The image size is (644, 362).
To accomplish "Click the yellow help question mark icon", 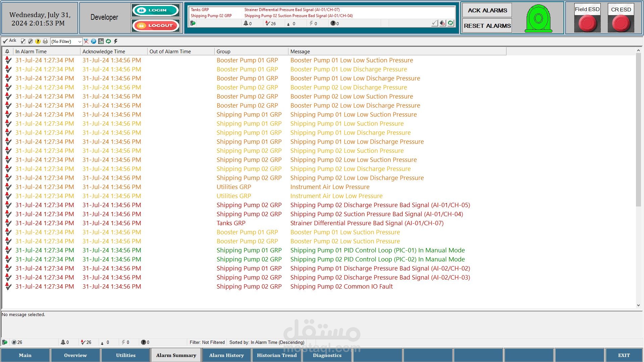I will click(x=38, y=41).
